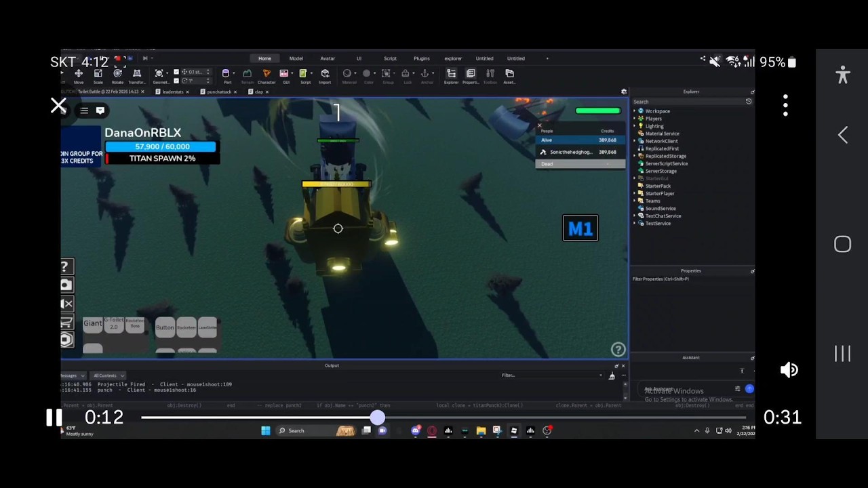Click the Script ribbon icon
The image size is (868, 488).
coord(305,76)
